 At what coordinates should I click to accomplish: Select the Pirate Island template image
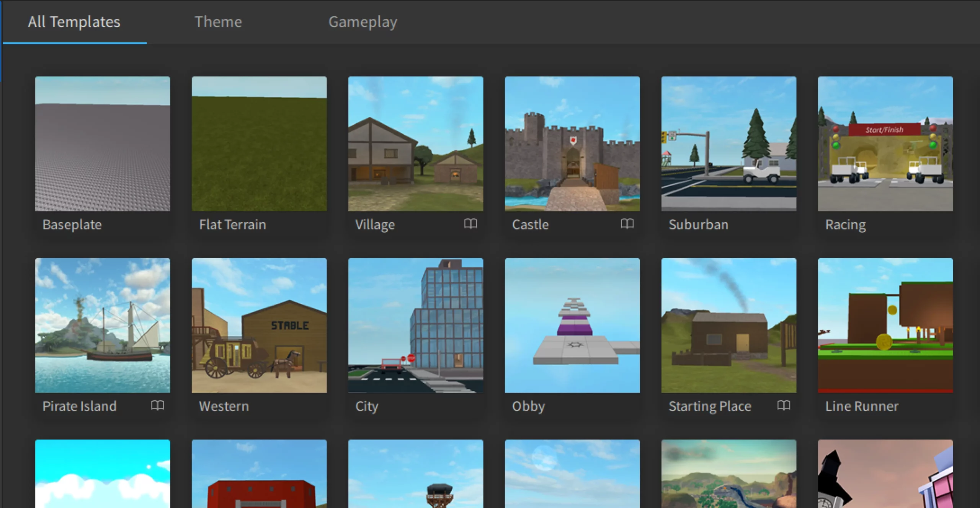tap(103, 325)
